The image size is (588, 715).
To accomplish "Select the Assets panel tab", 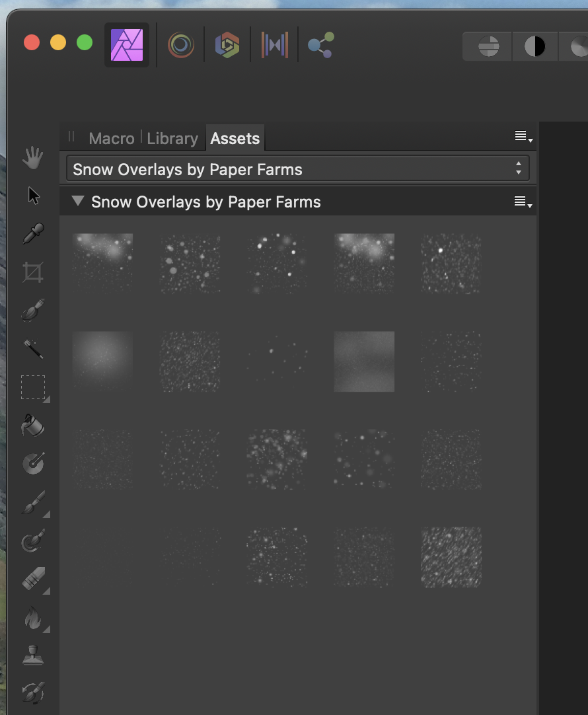I will click(x=235, y=138).
